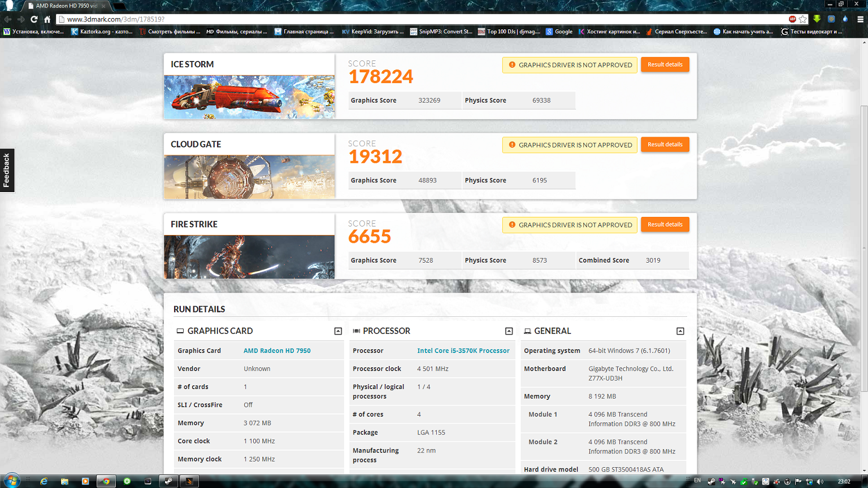Click the Processor clock value 4 501 MHz
Image resolution: width=868 pixels, height=488 pixels.
coord(433,369)
